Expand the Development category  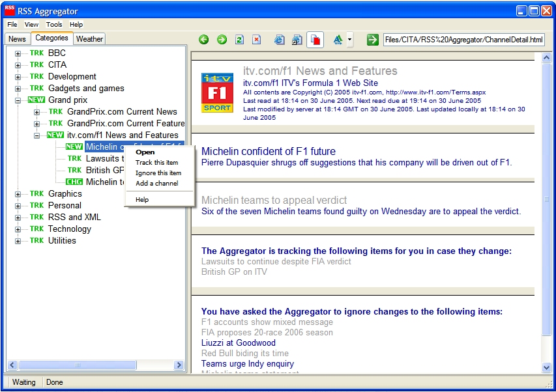coord(18,77)
